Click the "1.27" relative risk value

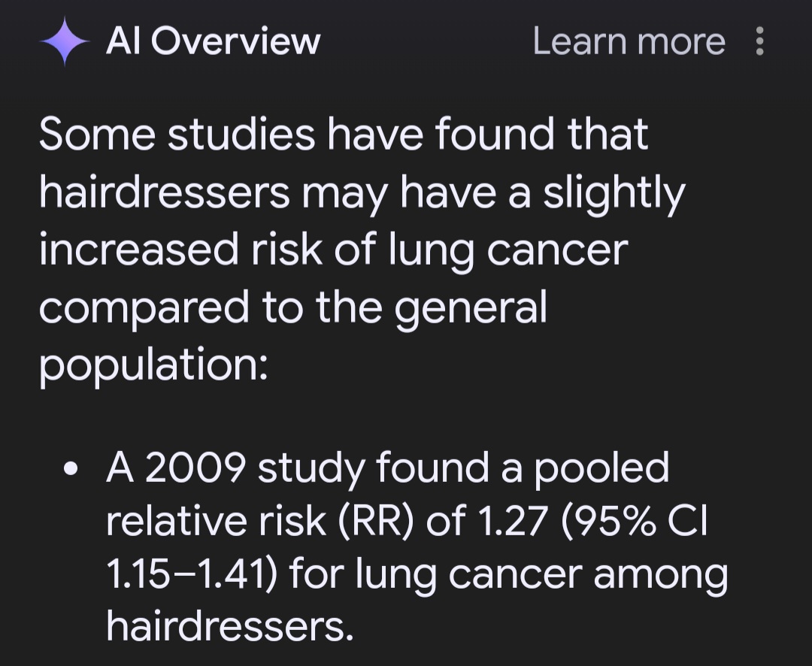[x=512, y=522]
